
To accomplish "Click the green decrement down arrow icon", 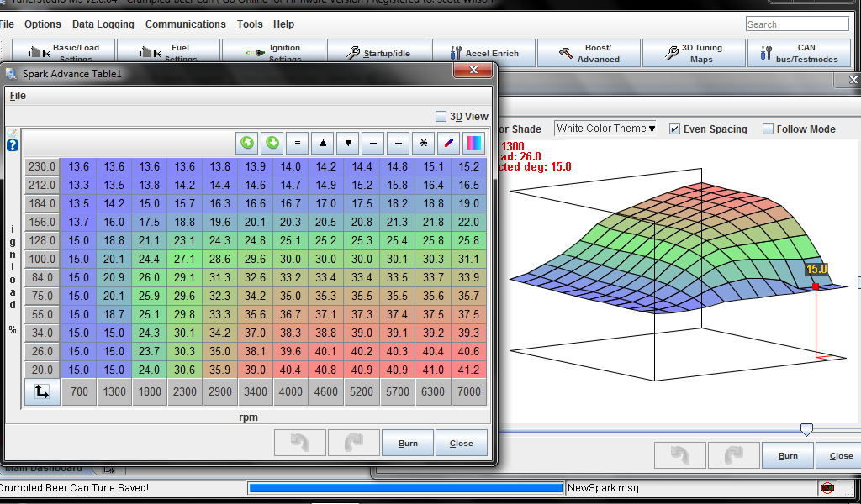I will pos(272,142).
